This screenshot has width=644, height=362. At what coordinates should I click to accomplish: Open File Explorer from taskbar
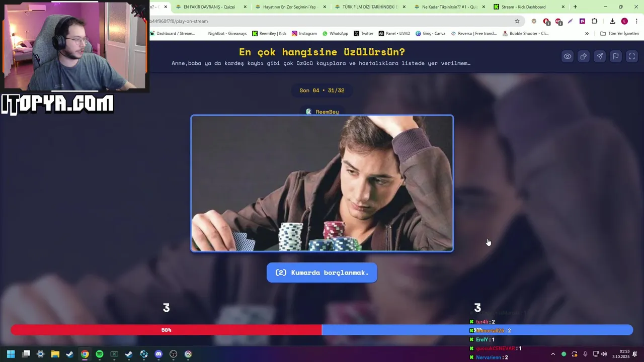(x=55, y=354)
